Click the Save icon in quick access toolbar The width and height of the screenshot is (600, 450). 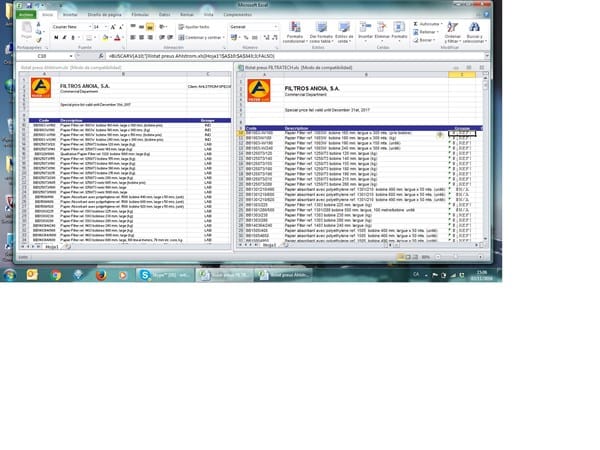coord(29,5)
